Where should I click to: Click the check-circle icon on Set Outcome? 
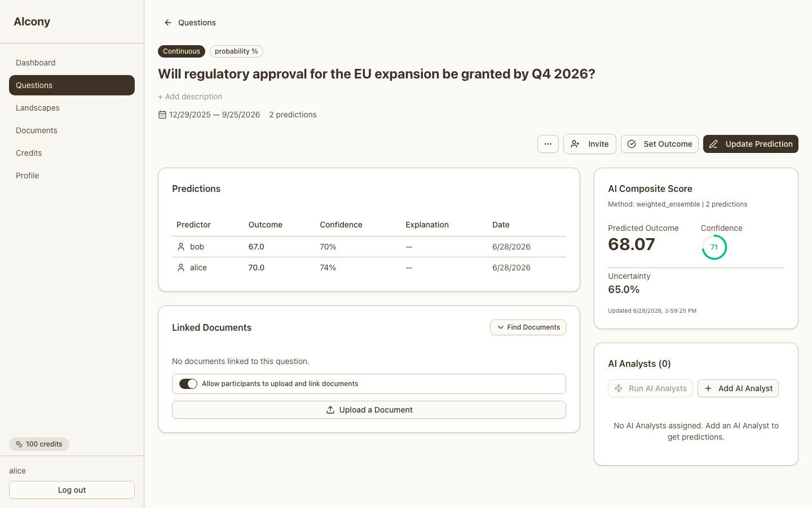632,144
